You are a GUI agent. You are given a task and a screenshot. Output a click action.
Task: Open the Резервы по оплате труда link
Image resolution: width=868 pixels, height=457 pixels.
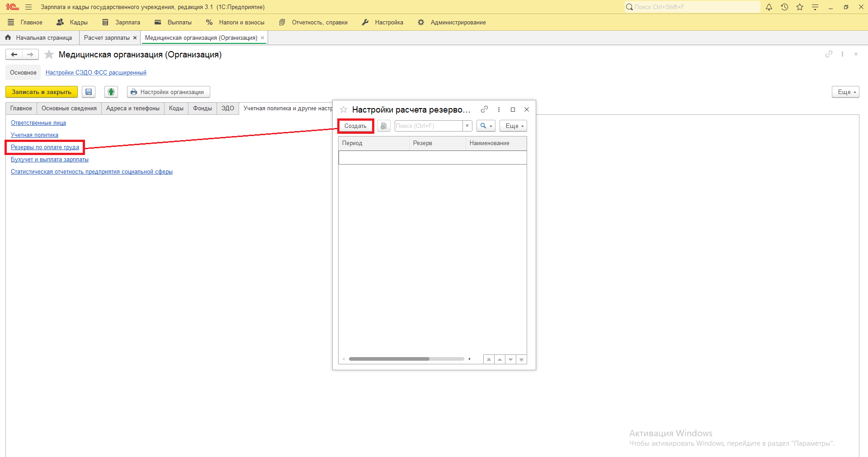[45, 147]
